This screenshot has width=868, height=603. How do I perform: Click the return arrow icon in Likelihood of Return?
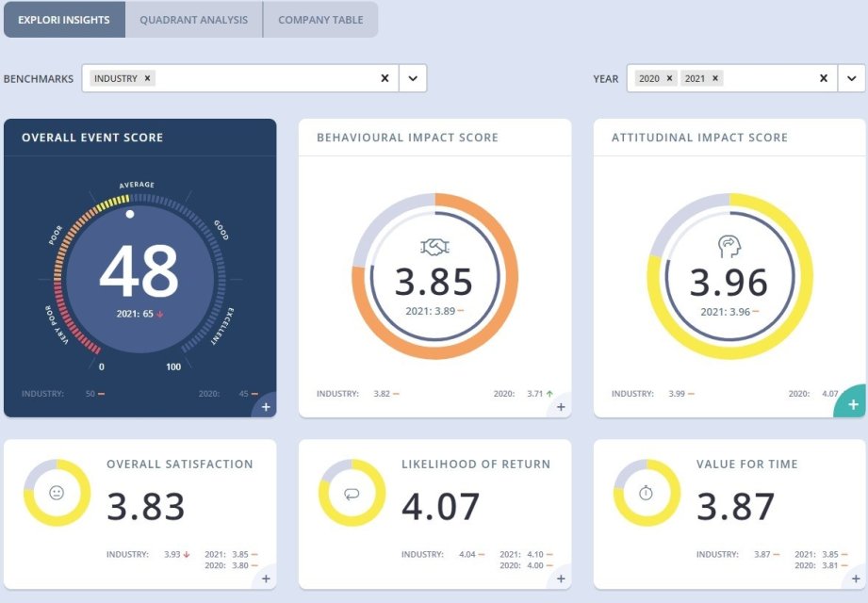352,493
